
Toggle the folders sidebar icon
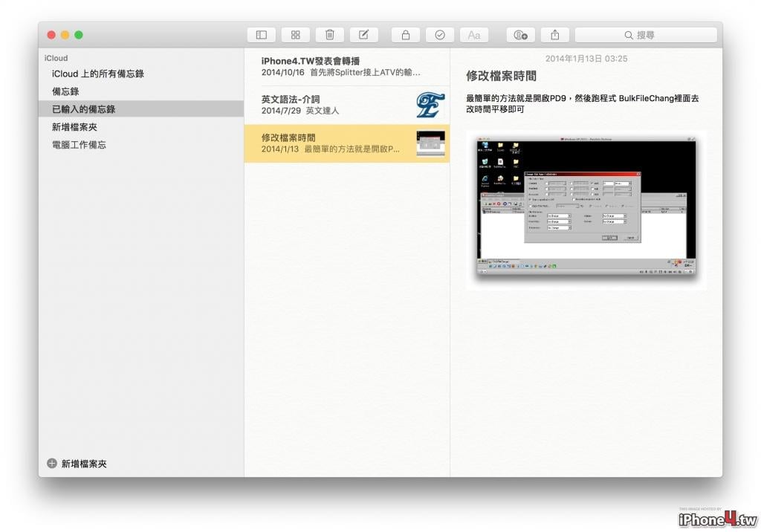point(262,35)
